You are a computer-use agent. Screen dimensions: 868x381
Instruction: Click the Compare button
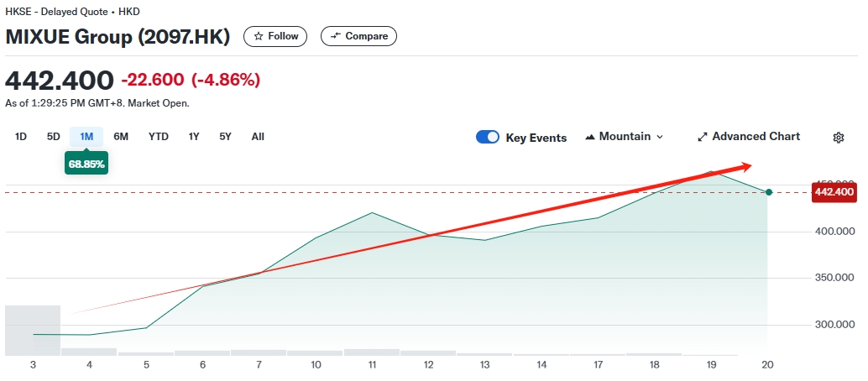[x=358, y=37]
